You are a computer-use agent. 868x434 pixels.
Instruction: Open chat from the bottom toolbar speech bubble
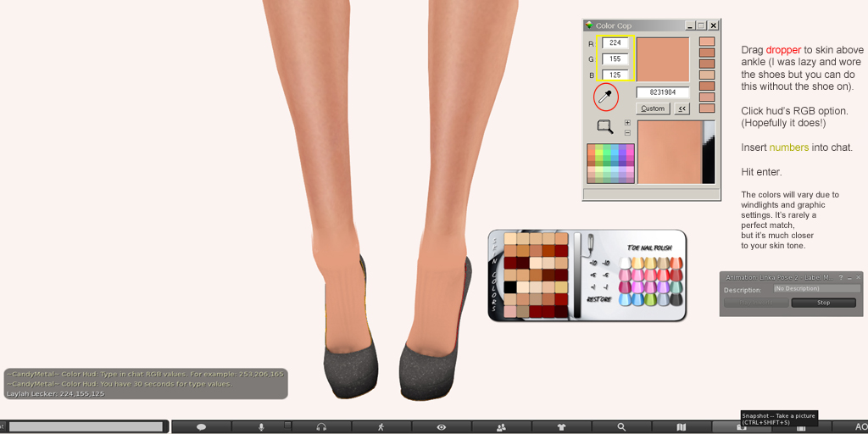coord(201,427)
